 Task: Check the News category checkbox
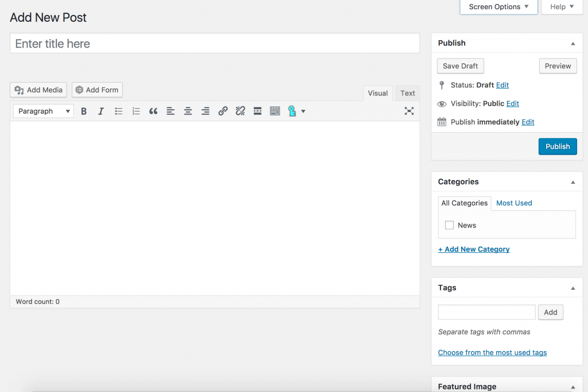click(x=450, y=225)
